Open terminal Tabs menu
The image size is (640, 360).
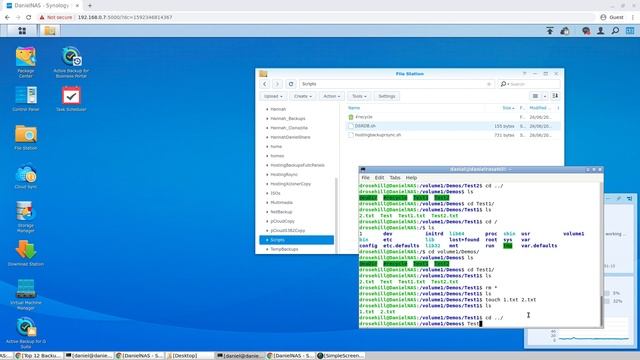coord(395,178)
